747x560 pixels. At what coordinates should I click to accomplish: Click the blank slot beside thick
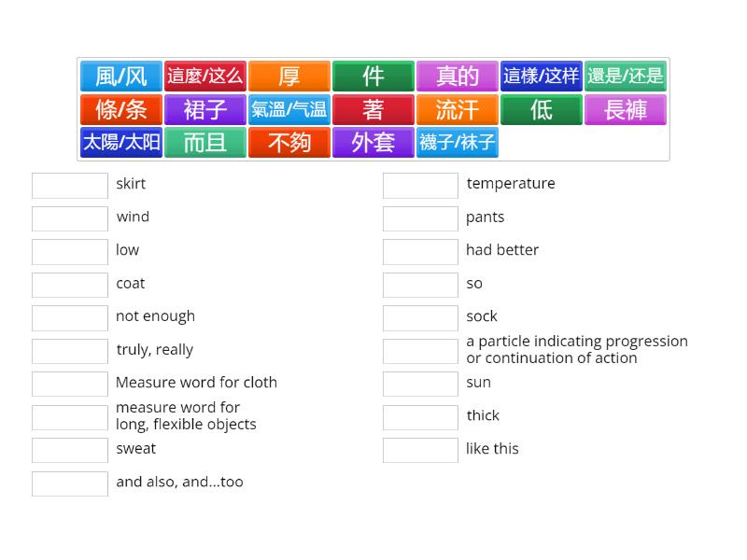pos(420,417)
